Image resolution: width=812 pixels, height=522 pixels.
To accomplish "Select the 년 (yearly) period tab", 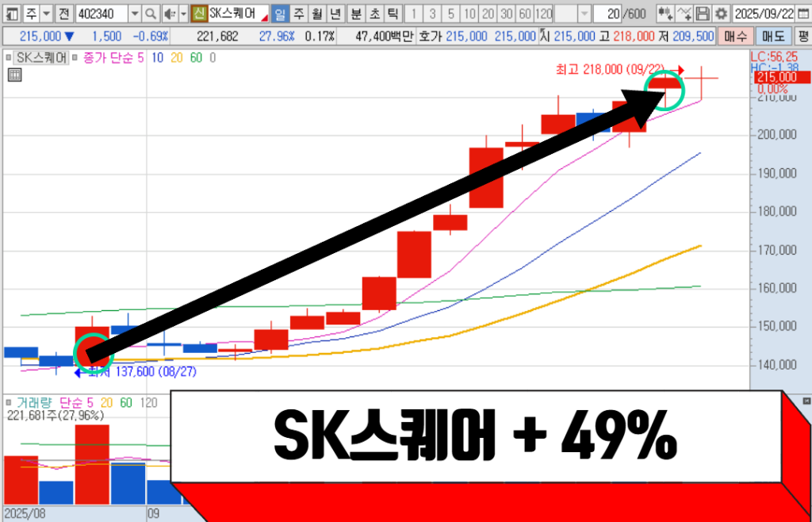I will pos(335,14).
